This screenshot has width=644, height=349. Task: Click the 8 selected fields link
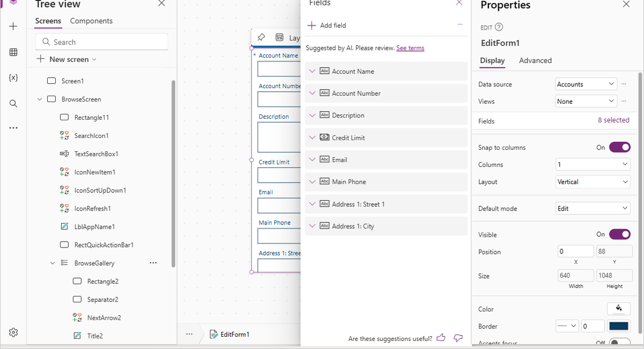[613, 120]
